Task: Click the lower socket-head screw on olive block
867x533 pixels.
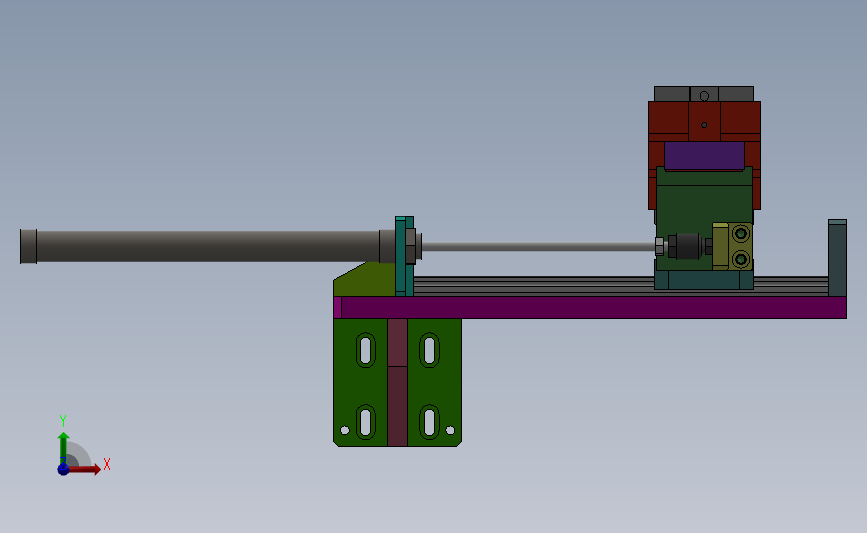Action: pyautogui.click(x=740, y=258)
